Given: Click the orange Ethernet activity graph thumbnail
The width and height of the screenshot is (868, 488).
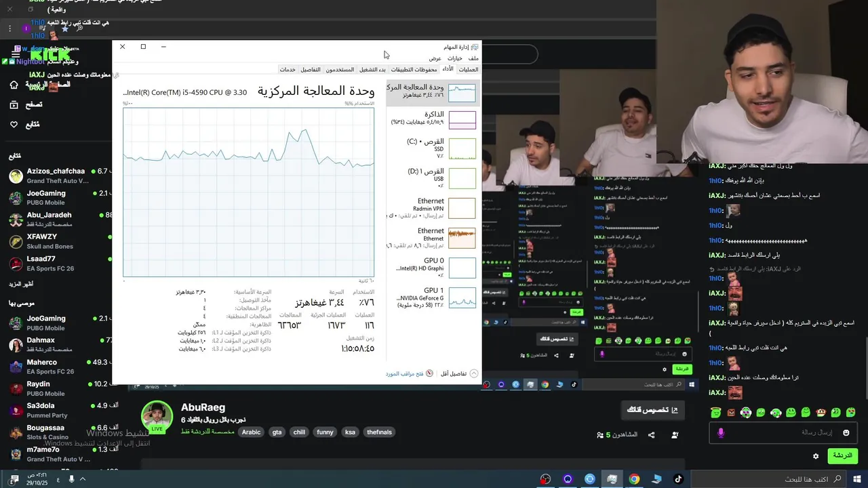Looking at the screenshot, I should (462, 238).
